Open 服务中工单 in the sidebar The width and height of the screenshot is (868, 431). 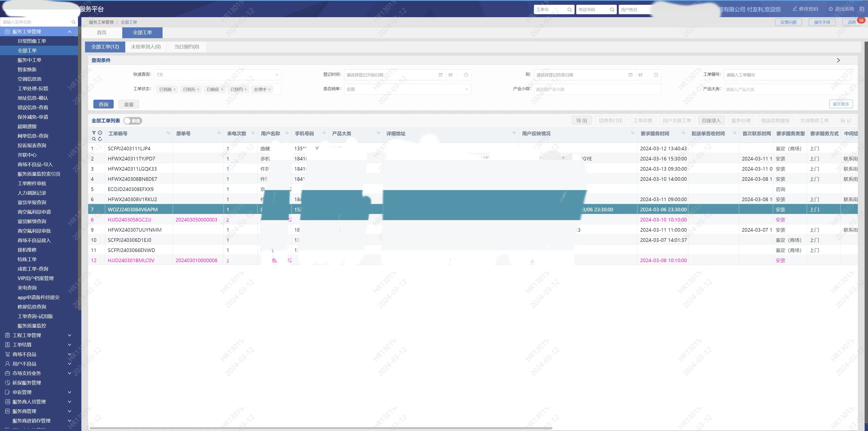[29, 60]
